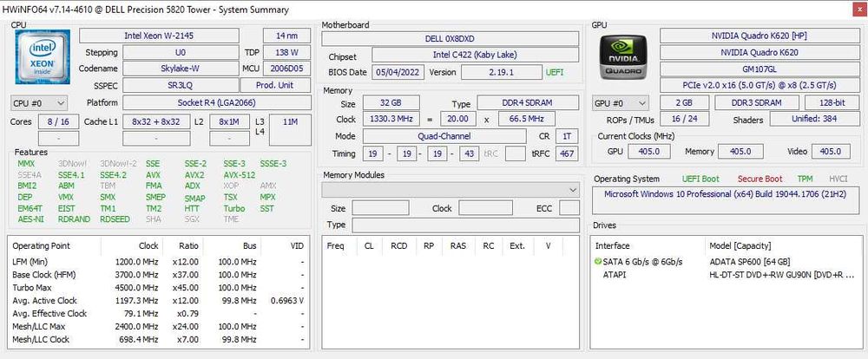
Task: Click the RAS column header in memory table
Action: click(x=457, y=245)
